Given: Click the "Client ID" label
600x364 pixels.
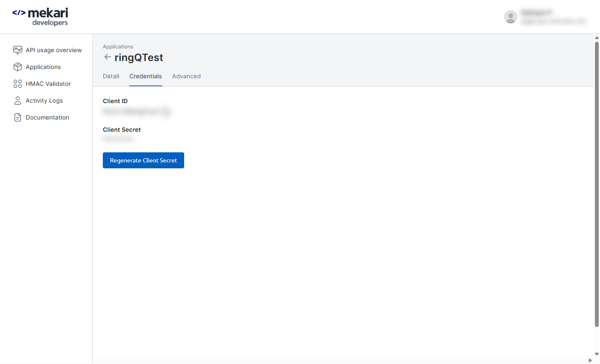Looking at the screenshot, I should [115, 101].
